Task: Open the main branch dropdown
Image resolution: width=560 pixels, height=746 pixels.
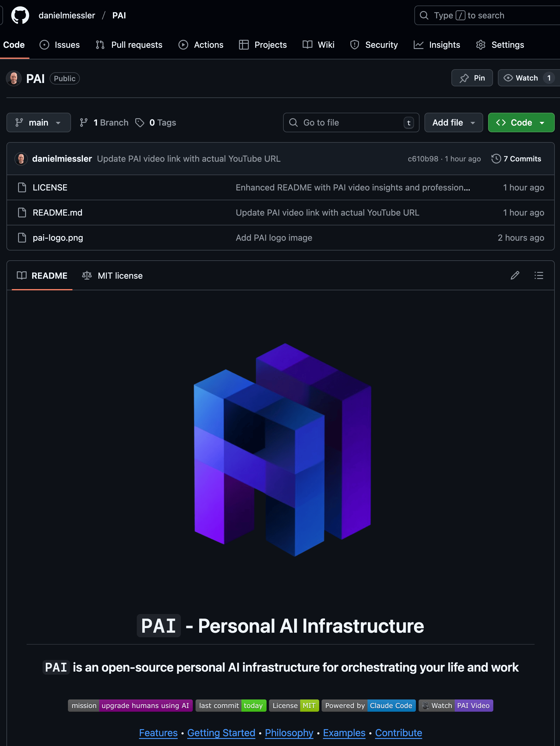Action: pyautogui.click(x=39, y=122)
